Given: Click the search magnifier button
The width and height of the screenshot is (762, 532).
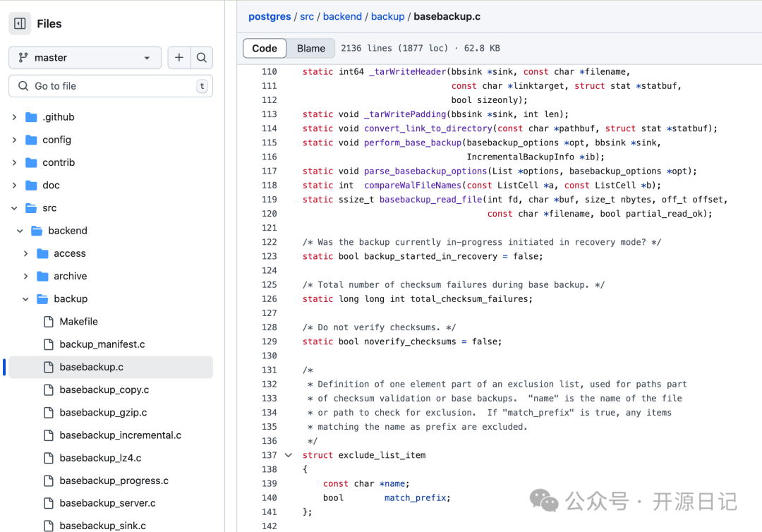Looking at the screenshot, I should [x=202, y=58].
